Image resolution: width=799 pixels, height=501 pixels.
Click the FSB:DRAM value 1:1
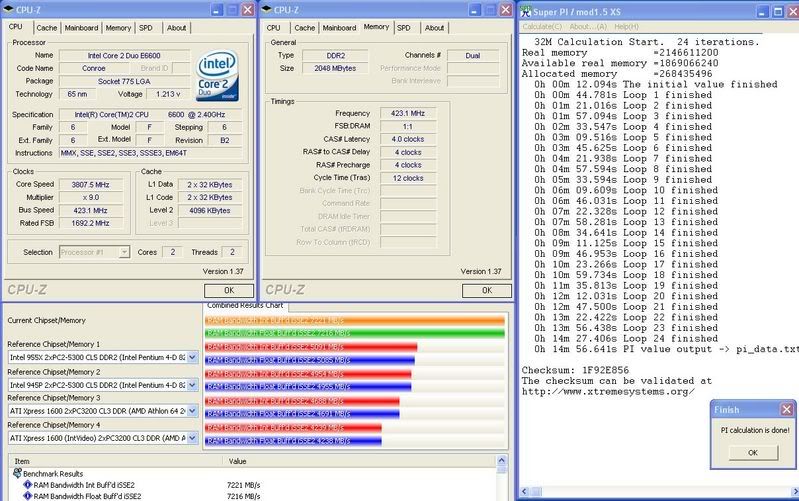[408, 126]
